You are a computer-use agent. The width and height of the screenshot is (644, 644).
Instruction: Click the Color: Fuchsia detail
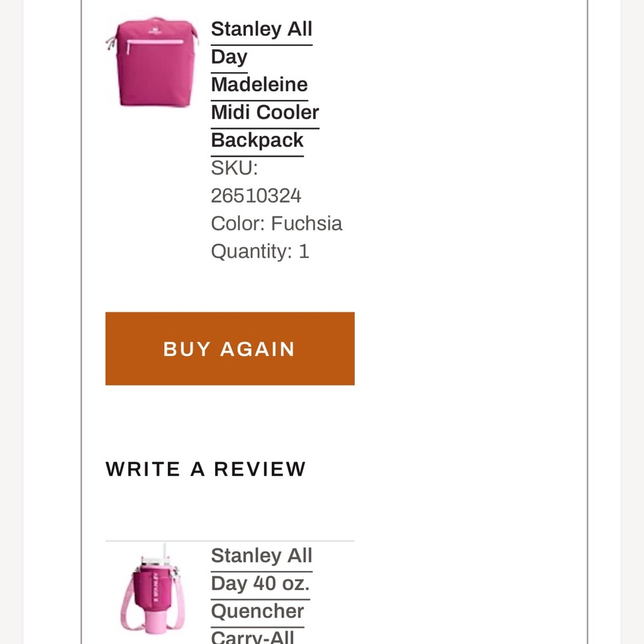click(x=276, y=223)
